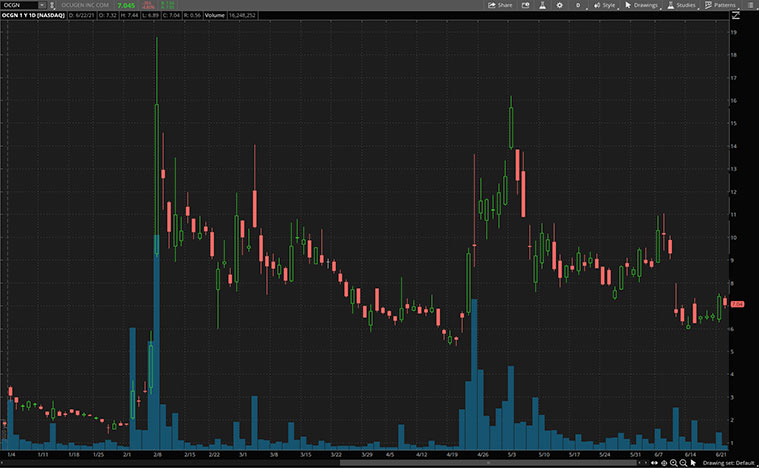The image size is (759, 468).
Task: Click the top-right hamburger list icon
Action: (x=750, y=5)
